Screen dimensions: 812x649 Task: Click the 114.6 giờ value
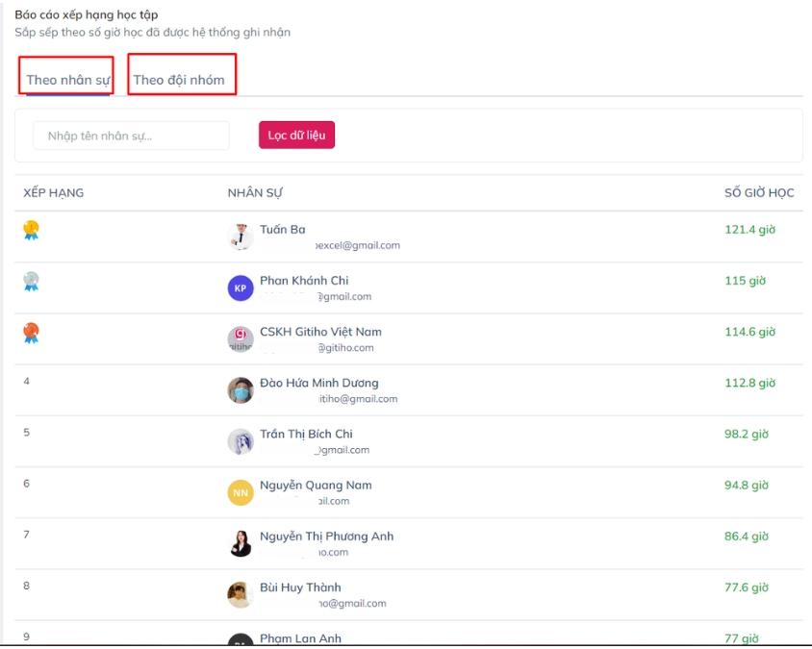pyautogui.click(x=749, y=332)
